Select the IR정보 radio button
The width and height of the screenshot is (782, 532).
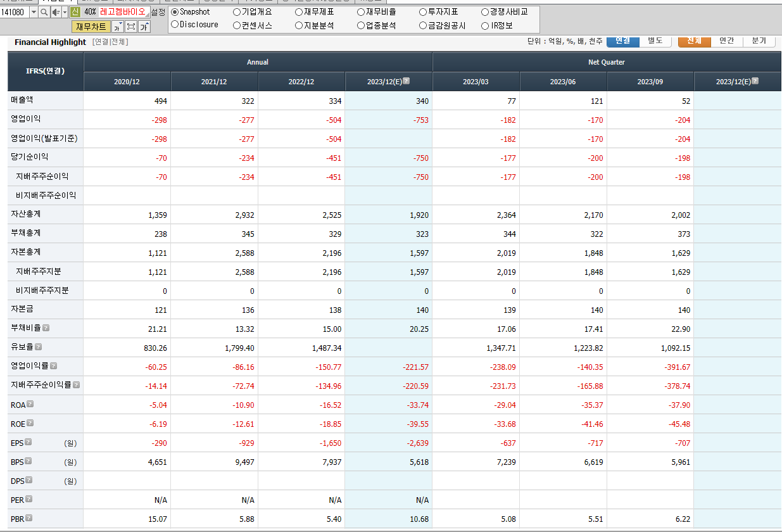point(485,25)
